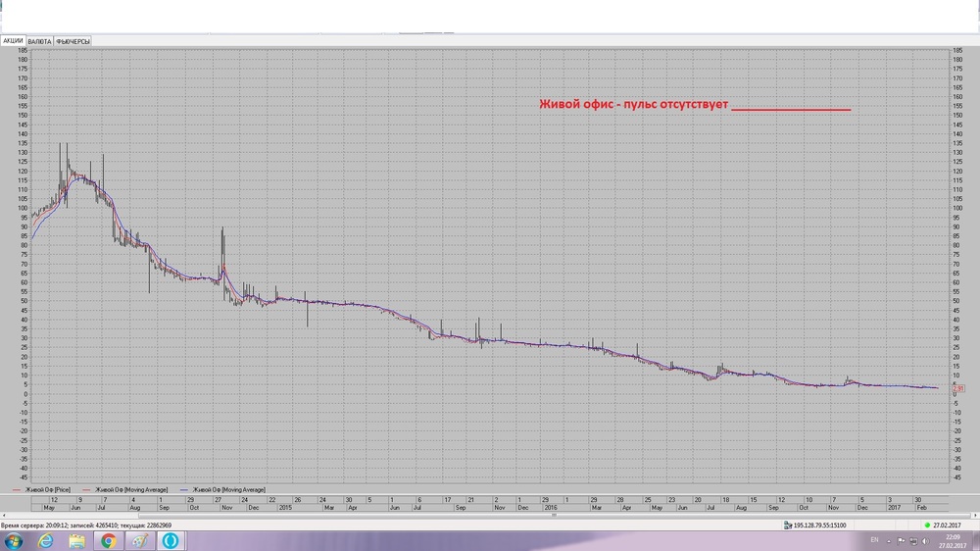Click the chart scrollbar left arrow
Image resolution: width=980 pixels, height=551 pixels.
(4, 516)
